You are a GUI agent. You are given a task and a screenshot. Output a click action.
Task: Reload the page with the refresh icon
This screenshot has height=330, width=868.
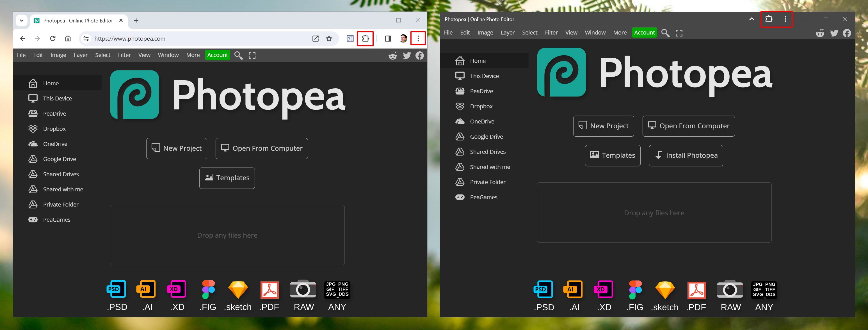[x=52, y=38]
